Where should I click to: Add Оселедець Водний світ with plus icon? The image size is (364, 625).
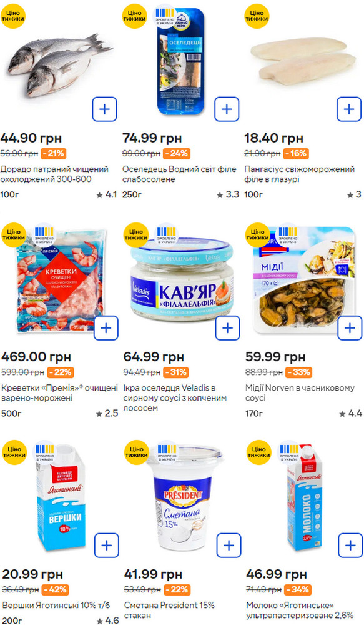pos(227,109)
